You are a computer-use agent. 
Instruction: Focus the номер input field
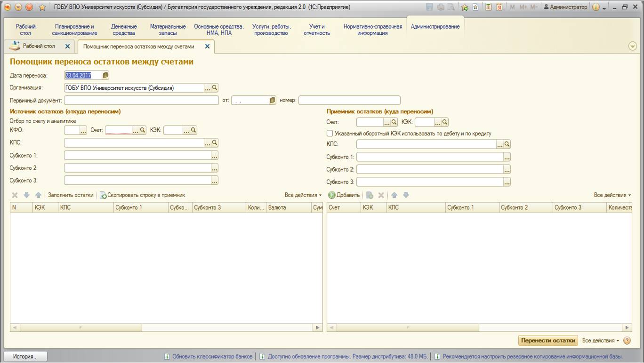pyautogui.click(x=349, y=100)
